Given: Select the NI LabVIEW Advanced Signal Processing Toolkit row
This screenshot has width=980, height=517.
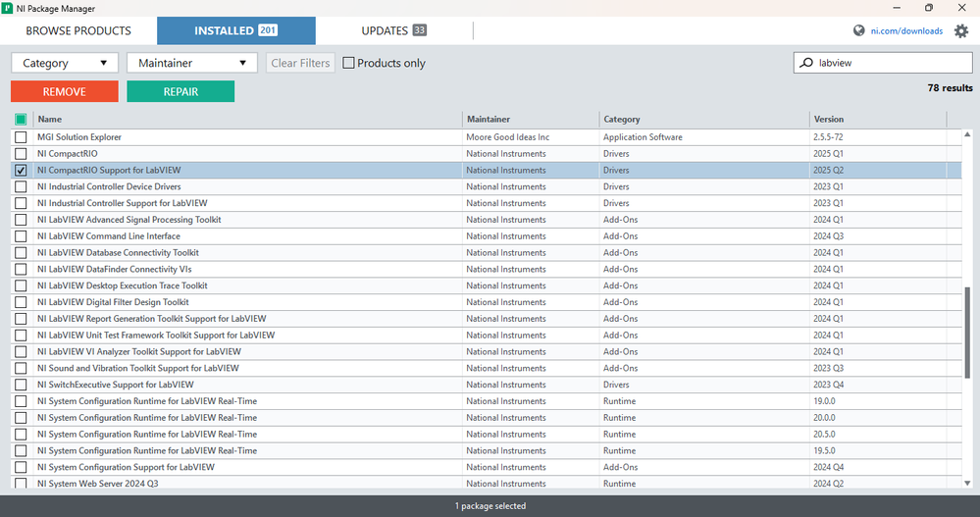Looking at the screenshot, I should click(x=487, y=220).
